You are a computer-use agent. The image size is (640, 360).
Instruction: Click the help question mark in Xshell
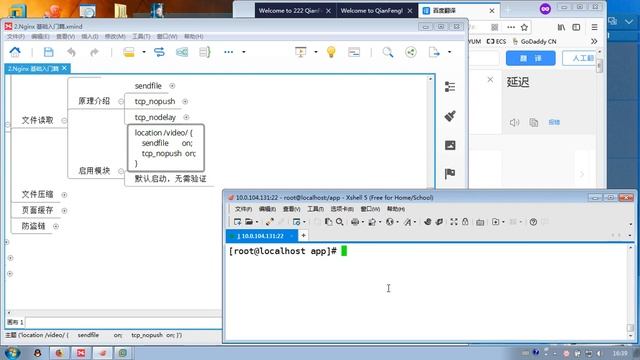click(533, 222)
